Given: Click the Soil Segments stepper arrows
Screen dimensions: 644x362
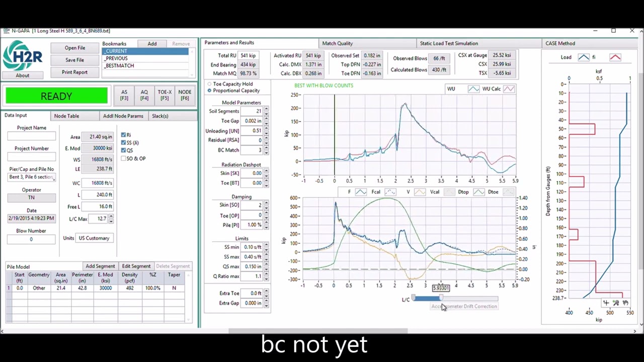Looking at the screenshot, I should (x=266, y=111).
